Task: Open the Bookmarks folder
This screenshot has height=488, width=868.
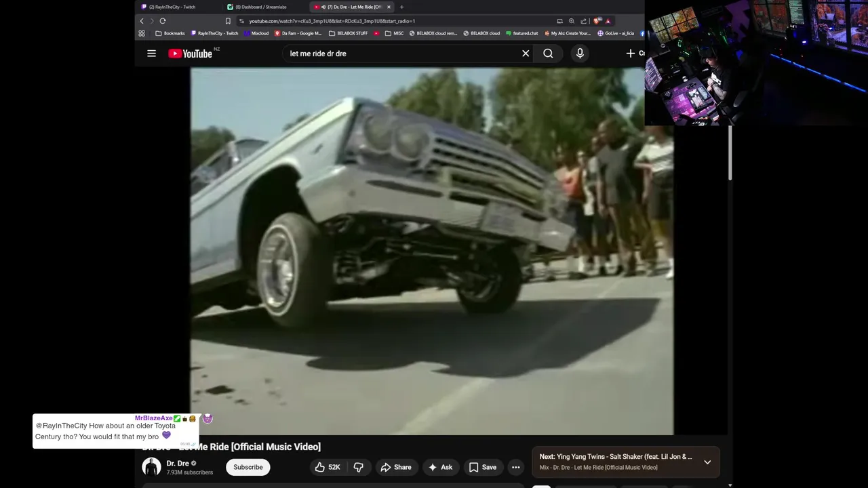Action: [x=170, y=33]
